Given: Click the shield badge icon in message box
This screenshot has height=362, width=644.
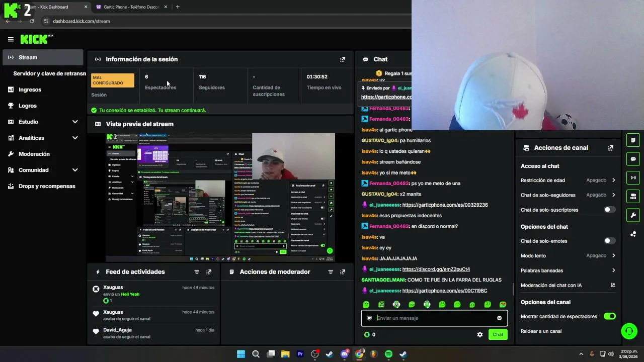Looking at the screenshot, I should point(369,318).
